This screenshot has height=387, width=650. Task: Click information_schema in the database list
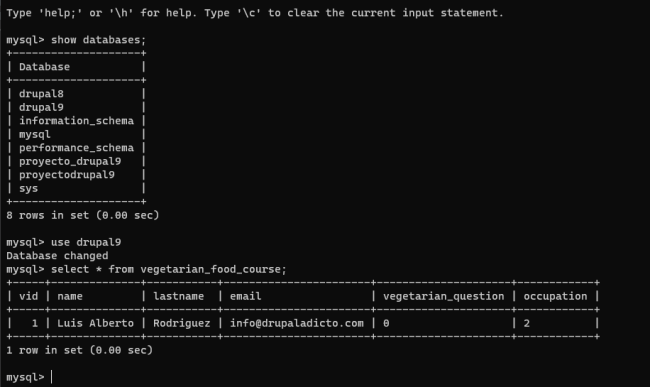(x=76, y=121)
